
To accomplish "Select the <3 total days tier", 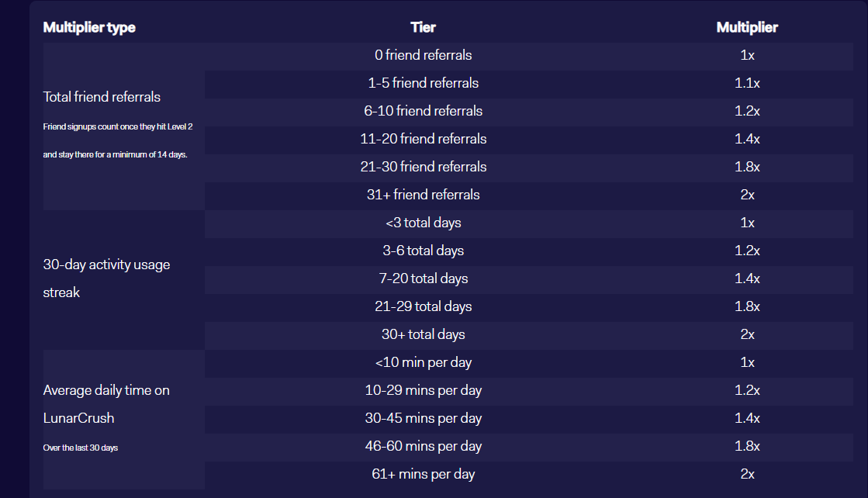I will [x=423, y=223].
